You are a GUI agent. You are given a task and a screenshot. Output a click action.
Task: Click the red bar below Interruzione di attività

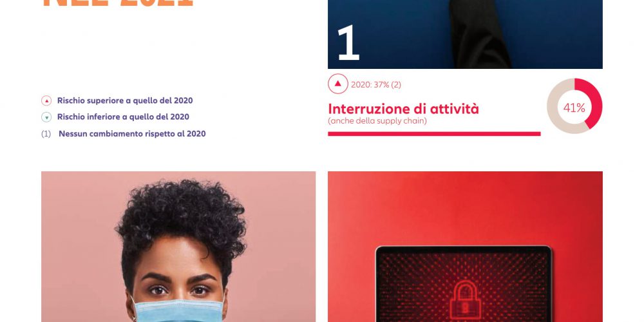[x=434, y=133]
